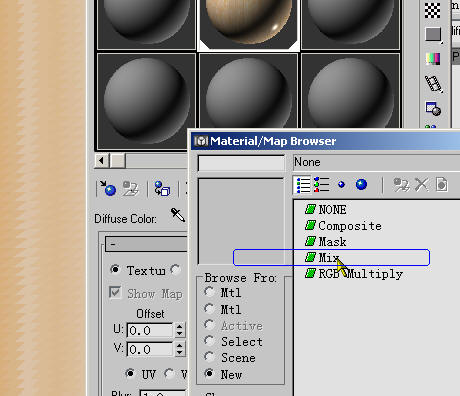
Task: Select gray sample slot below wood material
Action: pos(249,91)
